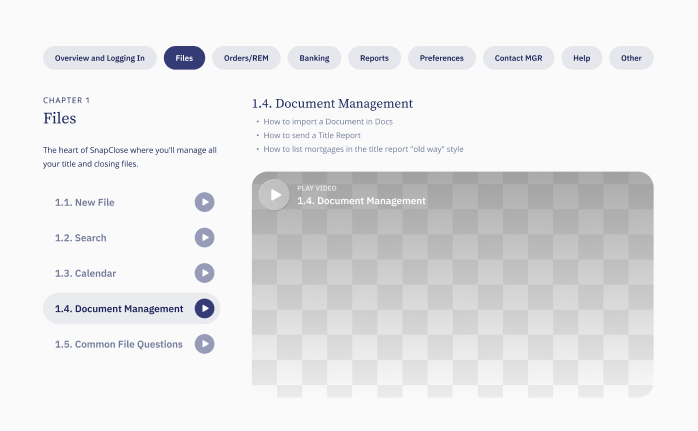The height and width of the screenshot is (431, 698).
Task: Open the Preferences tab
Action: (441, 58)
